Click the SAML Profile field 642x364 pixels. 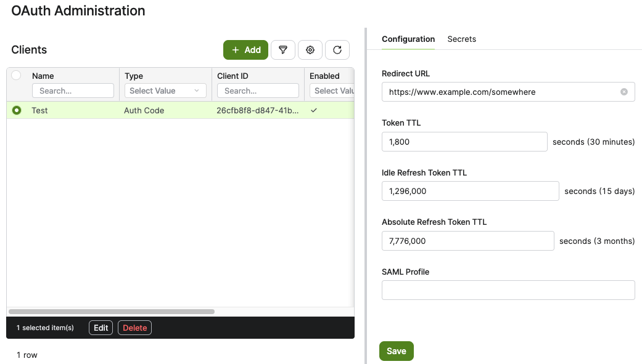point(508,290)
